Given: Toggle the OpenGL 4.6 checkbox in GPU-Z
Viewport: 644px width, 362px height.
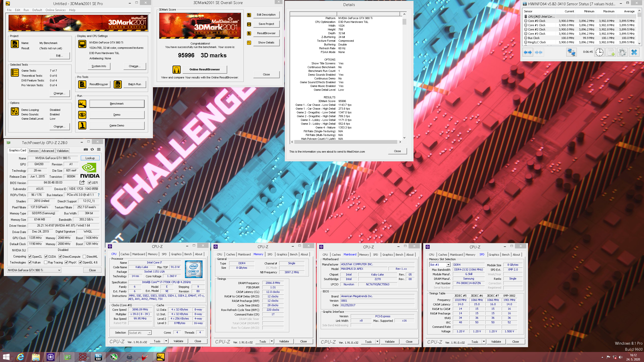Looking at the screenshot, I should (x=80, y=262).
